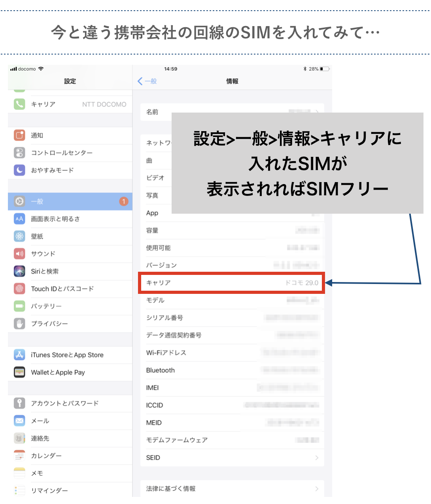Click the バッテリー battery icon
The image size is (431, 504).
[19, 306]
